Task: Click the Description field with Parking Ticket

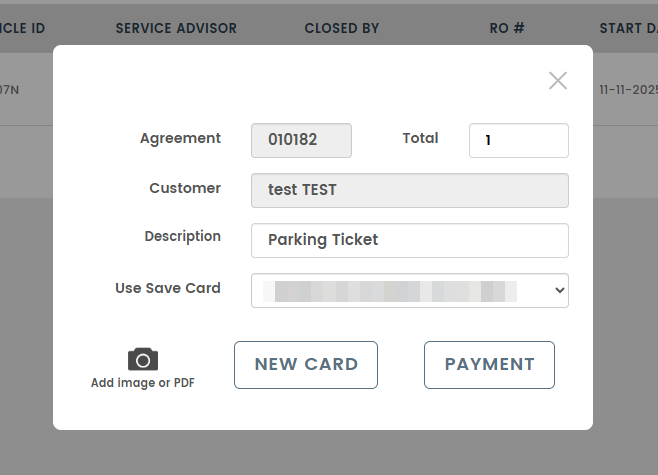Action: pos(409,240)
